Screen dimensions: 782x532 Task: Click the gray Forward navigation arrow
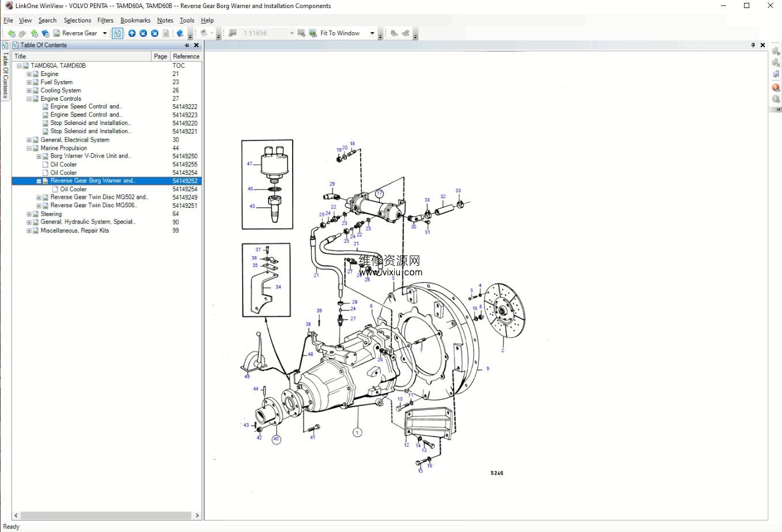[22, 33]
